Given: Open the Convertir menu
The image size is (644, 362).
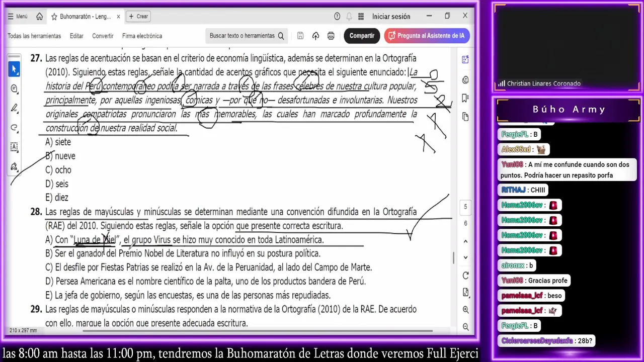Looking at the screenshot, I should pyautogui.click(x=103, y=36).
